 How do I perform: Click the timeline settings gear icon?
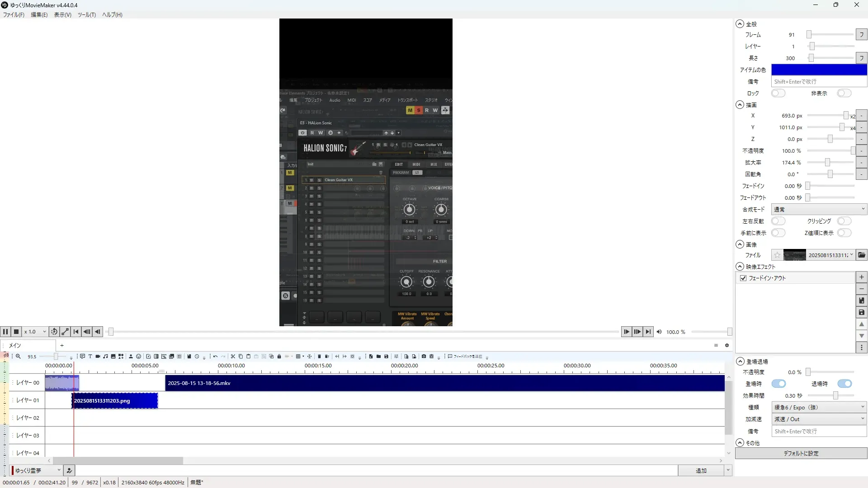point(727,345)
